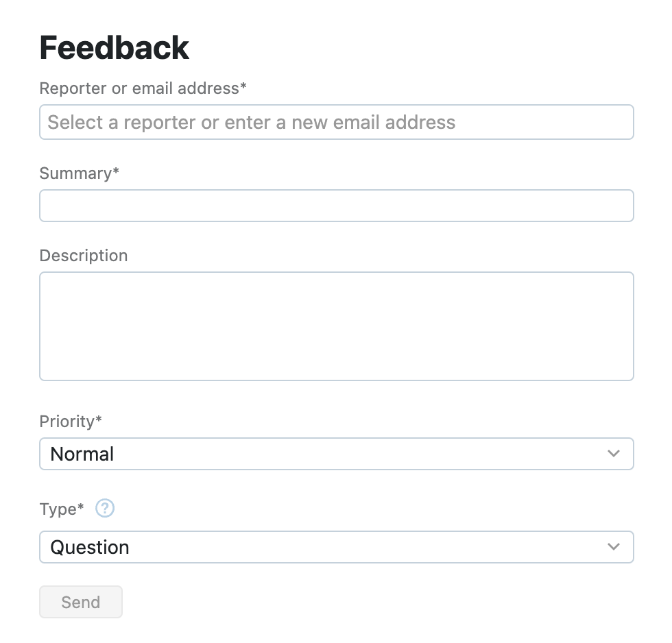Click the chevron arrow in the Type dropdown
Viewport: 672px width, 643px height.
614,547
